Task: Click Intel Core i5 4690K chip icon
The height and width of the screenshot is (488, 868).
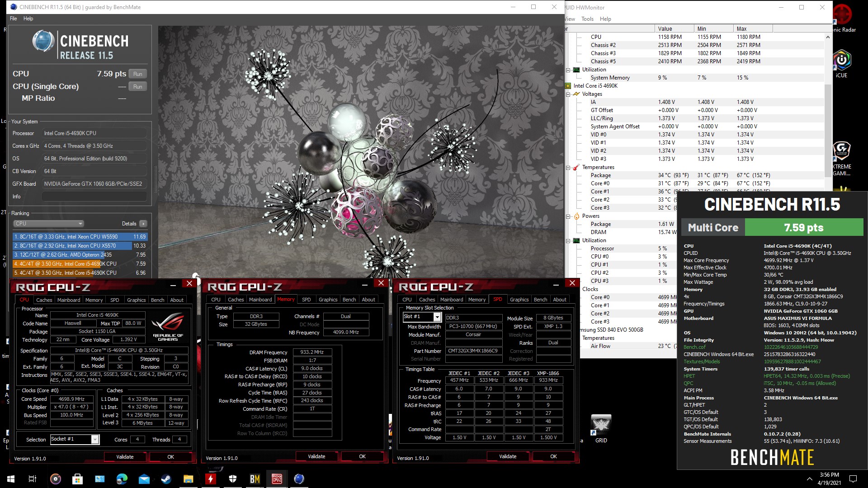Action: 568,86
